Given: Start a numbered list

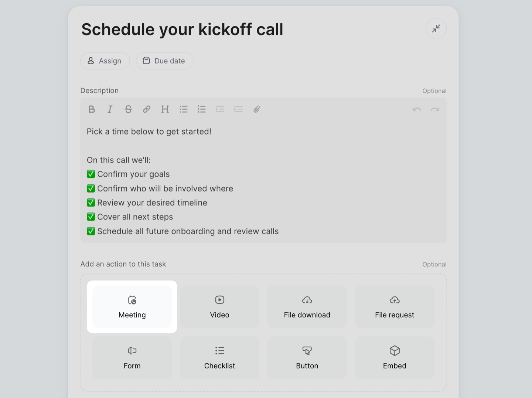Looking at the screenshot, I should (202, 109).
